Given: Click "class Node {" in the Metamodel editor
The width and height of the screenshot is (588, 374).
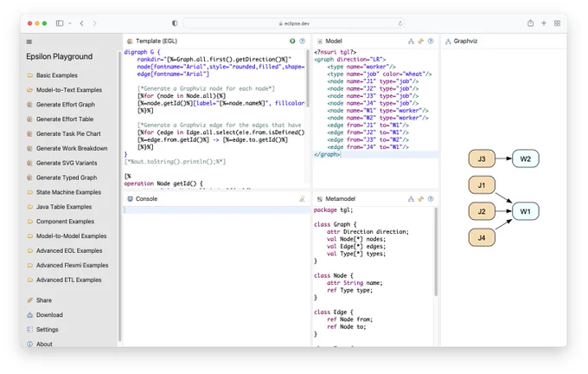Looking at the screenshot, I should point(334,275).
